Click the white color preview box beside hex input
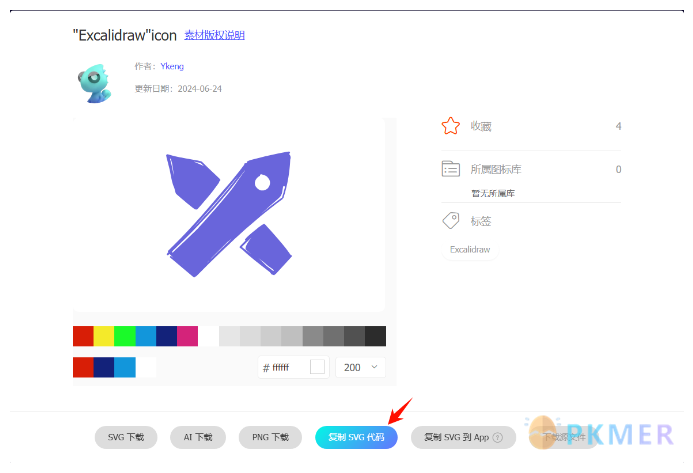 pos(317,367)
